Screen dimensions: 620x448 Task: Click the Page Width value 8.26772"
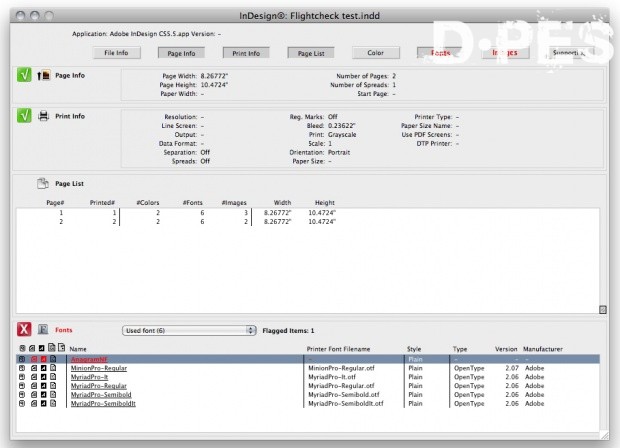(x=214, y=76)
